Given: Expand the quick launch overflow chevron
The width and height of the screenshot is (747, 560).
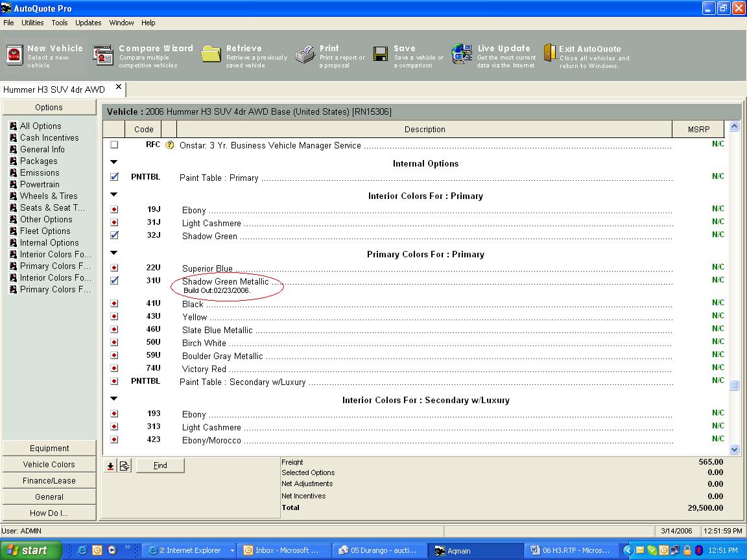Looking at the screenshot, I should (x=127, y=547).
